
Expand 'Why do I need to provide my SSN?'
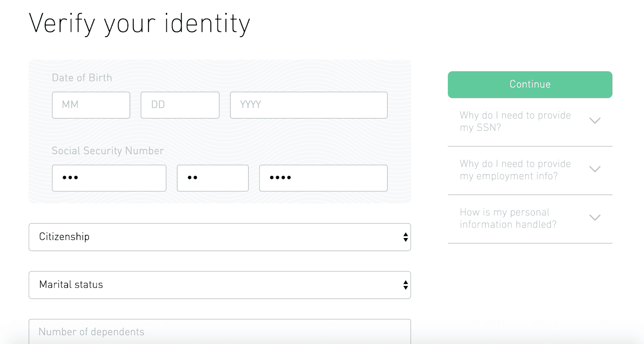click(x=530, y=122)
